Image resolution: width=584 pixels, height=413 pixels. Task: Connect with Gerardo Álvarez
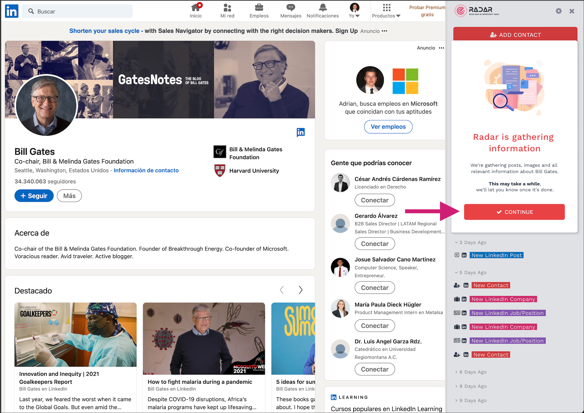tap(375, 244)
